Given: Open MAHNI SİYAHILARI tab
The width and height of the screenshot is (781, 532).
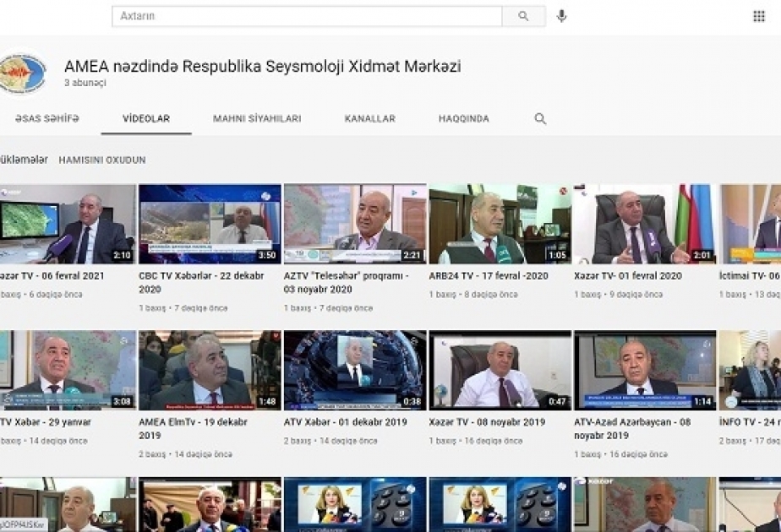Looking at the screenshot, I should point(257,118).
